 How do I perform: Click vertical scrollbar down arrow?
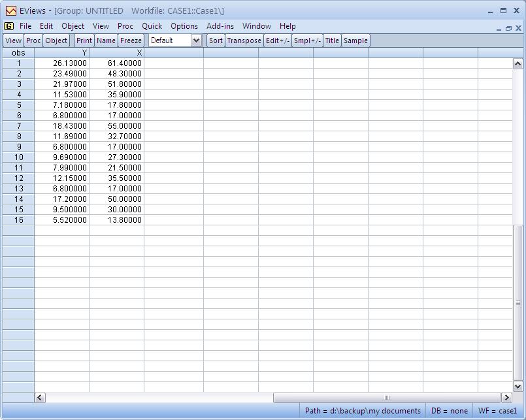pos(518,387)
